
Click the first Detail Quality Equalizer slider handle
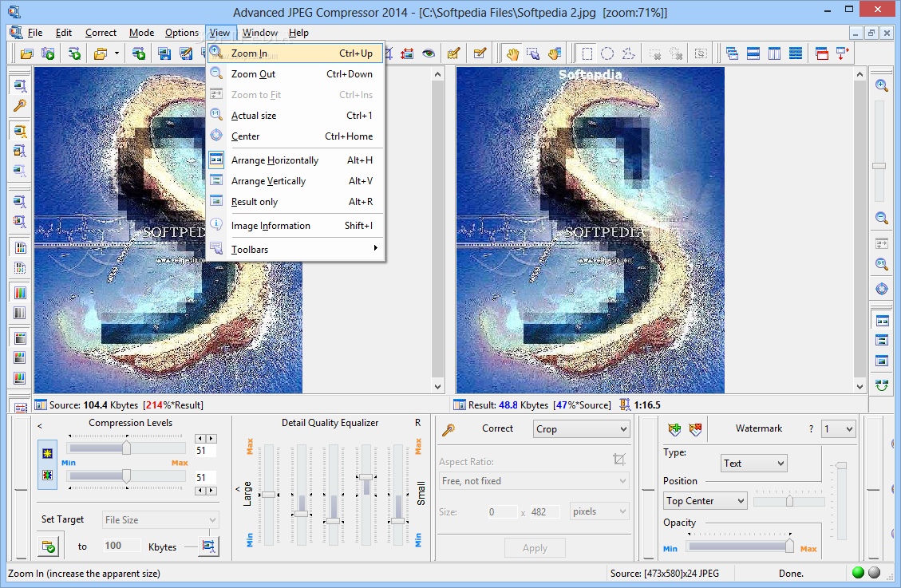click(x=268, y=495)
